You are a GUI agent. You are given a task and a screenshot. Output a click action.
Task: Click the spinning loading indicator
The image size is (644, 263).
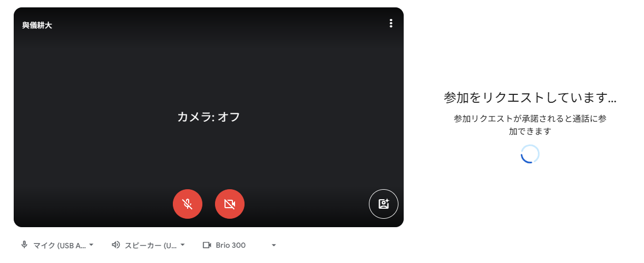tap(530, 154)
